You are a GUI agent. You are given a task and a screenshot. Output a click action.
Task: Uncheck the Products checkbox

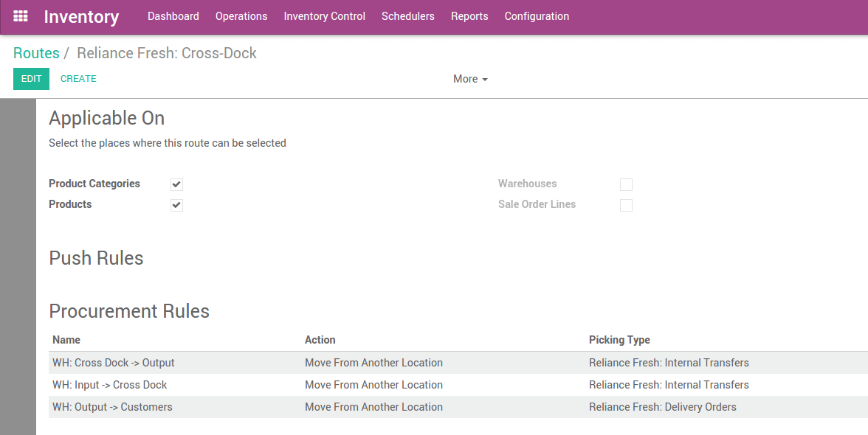[176, 204]
